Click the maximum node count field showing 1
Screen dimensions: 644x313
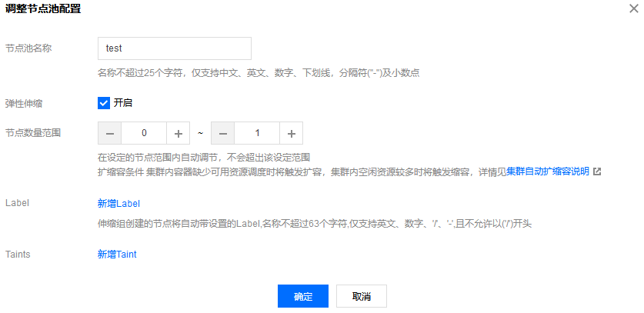[x=257, y=133]
